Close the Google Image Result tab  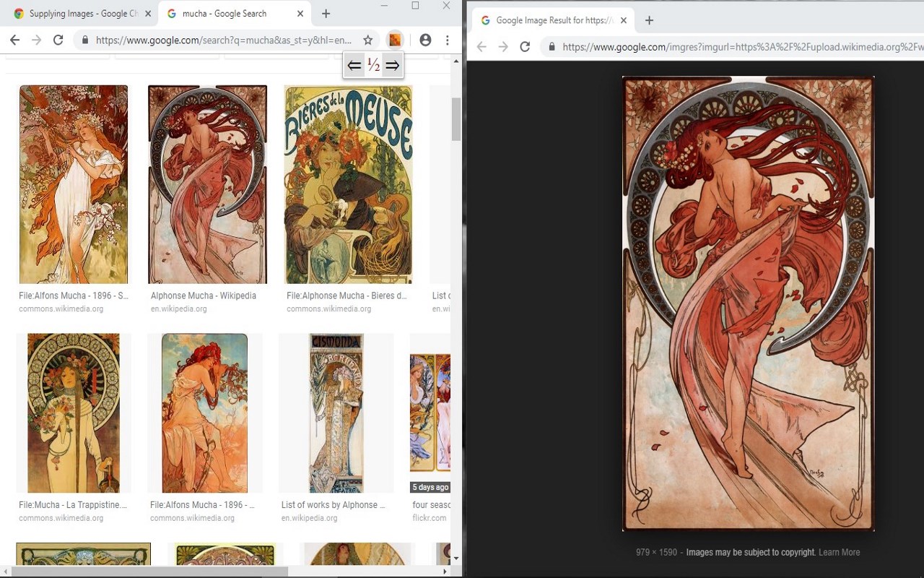(624, 20)
